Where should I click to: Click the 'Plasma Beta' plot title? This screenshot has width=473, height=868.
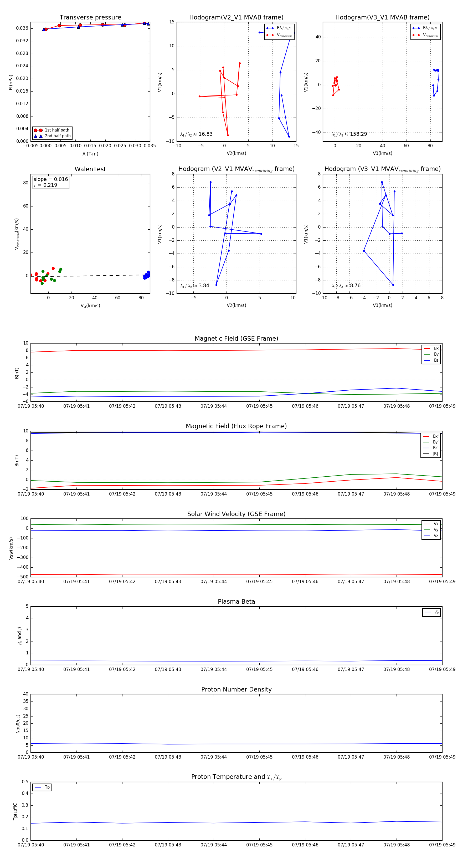pyautogui.click(x=236, y=602)
